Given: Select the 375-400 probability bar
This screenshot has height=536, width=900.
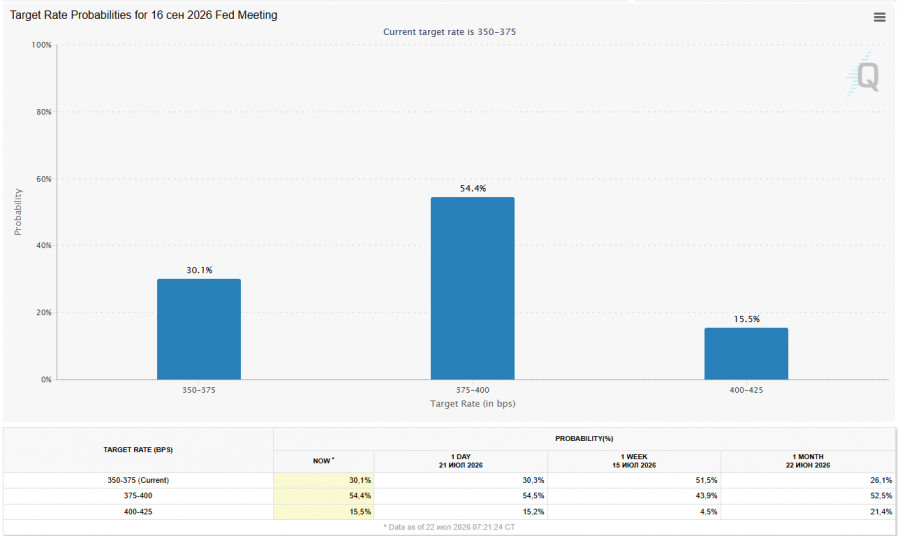Looking at the screenshot, I should click(x=472, y=288).
